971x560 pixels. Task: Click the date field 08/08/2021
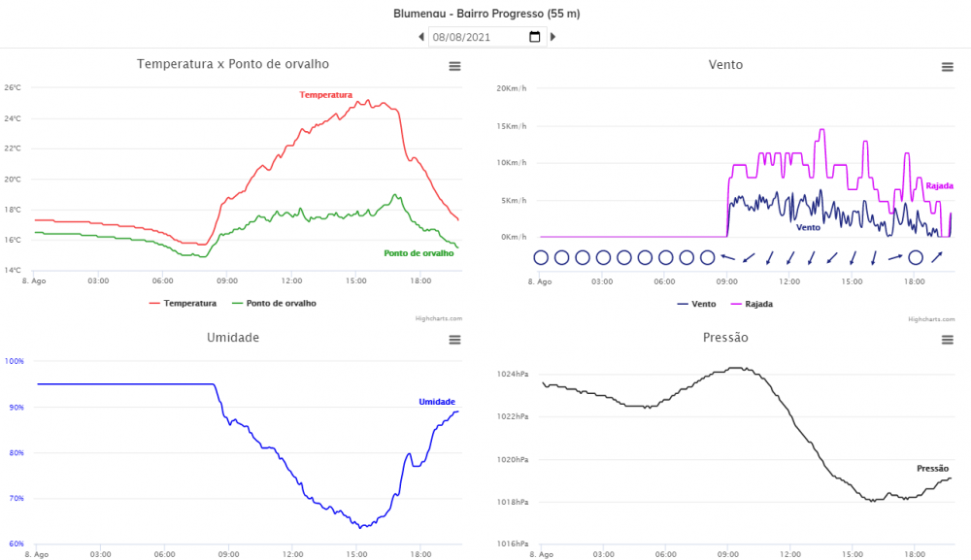point(476,37)
